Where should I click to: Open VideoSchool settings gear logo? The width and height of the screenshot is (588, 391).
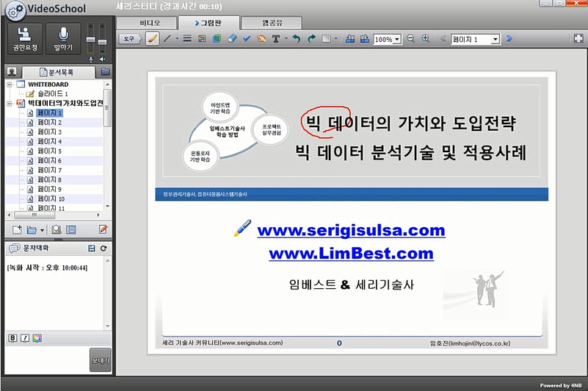[15, 10]
